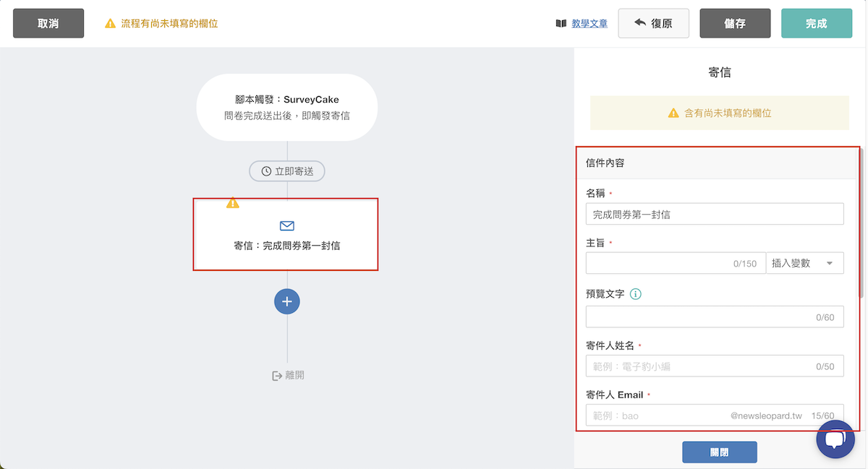Click the 預覽文字 preview text input
The width and height of the screenshot is (868, 469).
click(x=715, y=317)
